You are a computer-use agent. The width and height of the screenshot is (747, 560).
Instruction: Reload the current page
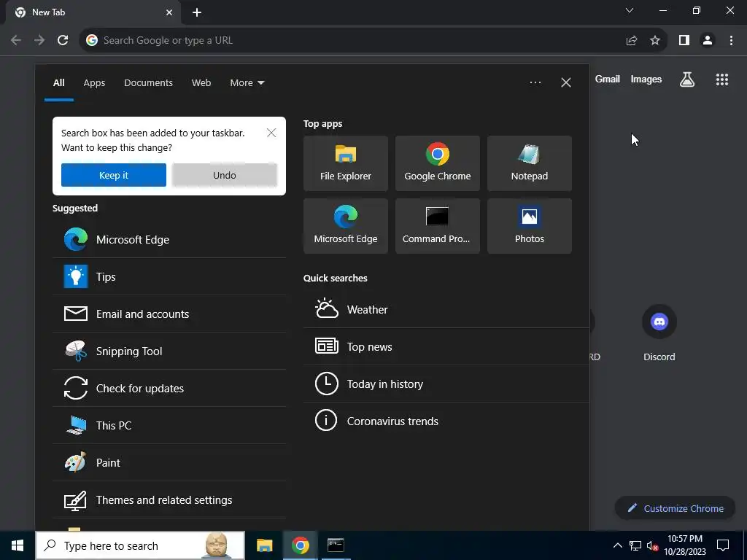(63, 41)
